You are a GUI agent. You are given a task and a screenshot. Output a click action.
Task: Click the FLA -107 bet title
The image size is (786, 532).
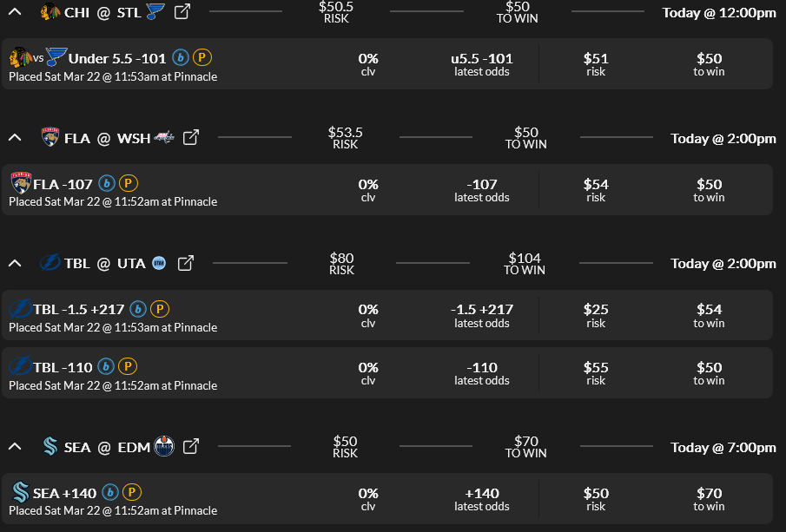(63, 184)
